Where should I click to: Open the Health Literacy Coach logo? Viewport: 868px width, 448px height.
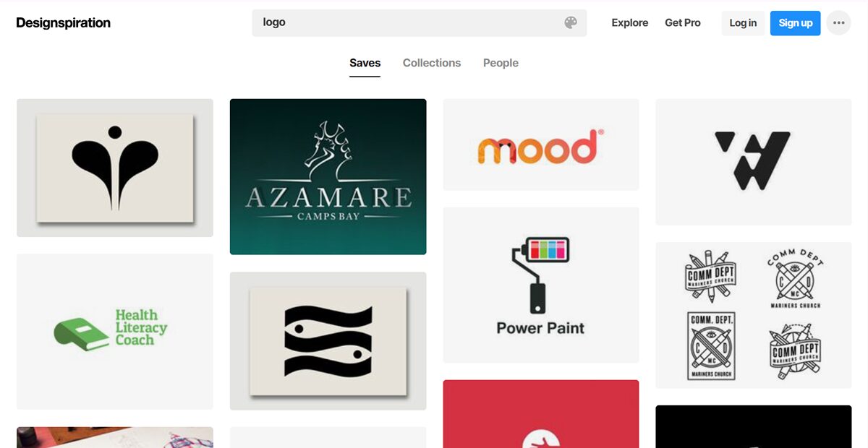[115, 332]
